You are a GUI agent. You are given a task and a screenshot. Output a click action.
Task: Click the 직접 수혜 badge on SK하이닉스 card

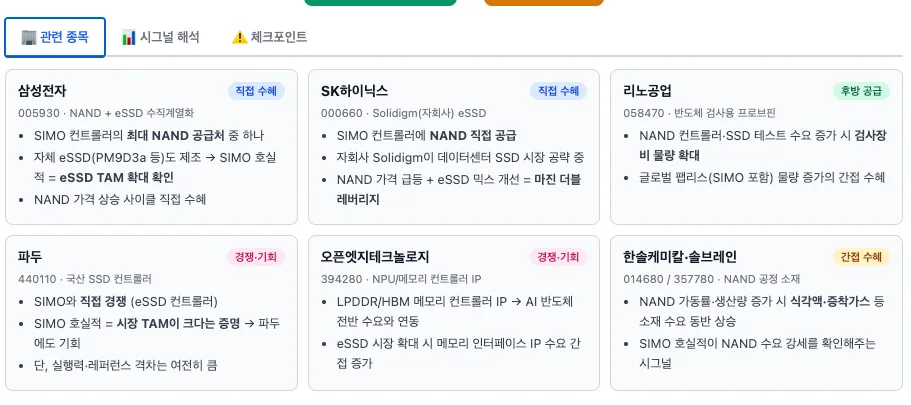pyautogui.click(x=558, y=91)
